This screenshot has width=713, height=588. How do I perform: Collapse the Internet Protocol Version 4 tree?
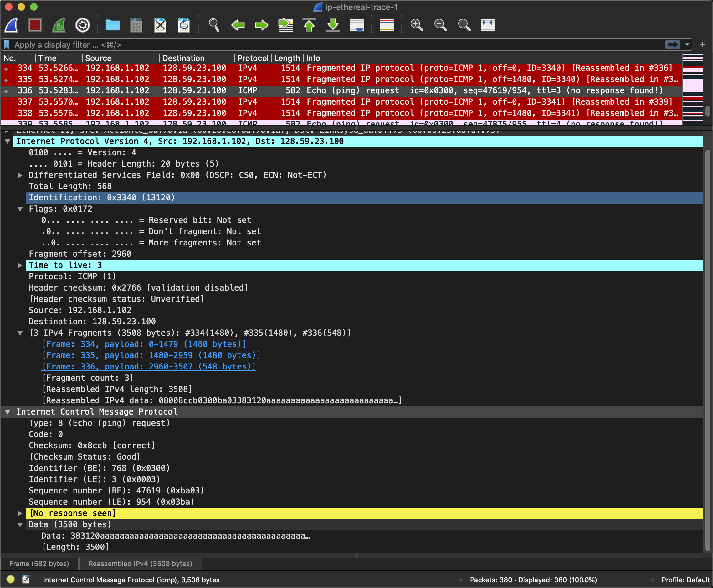click(8, 142)
